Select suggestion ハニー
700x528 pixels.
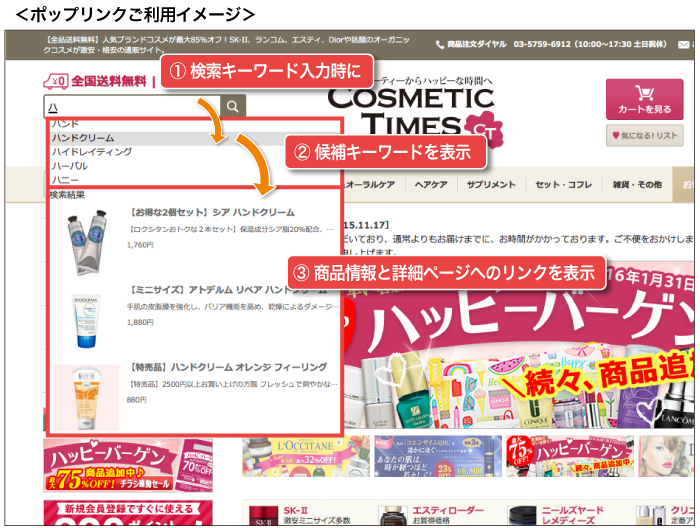click(x=65, y=179)
